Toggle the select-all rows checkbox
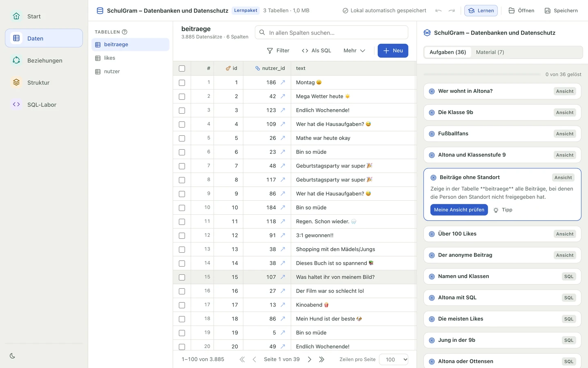Viewport: 588px width, 368px height. pos(182,69)
